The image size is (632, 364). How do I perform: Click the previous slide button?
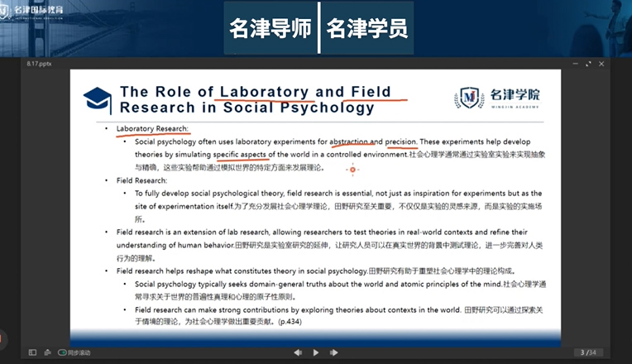[298, 352]
